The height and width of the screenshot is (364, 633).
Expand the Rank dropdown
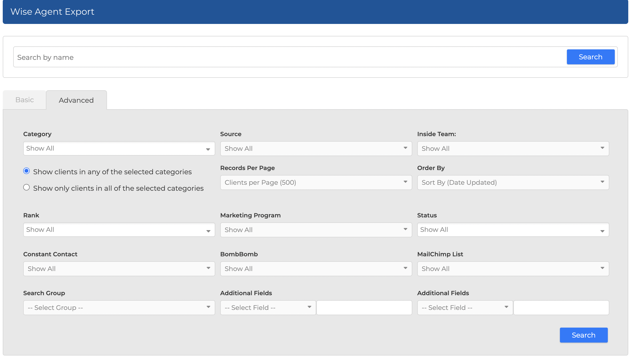(119, 230)
